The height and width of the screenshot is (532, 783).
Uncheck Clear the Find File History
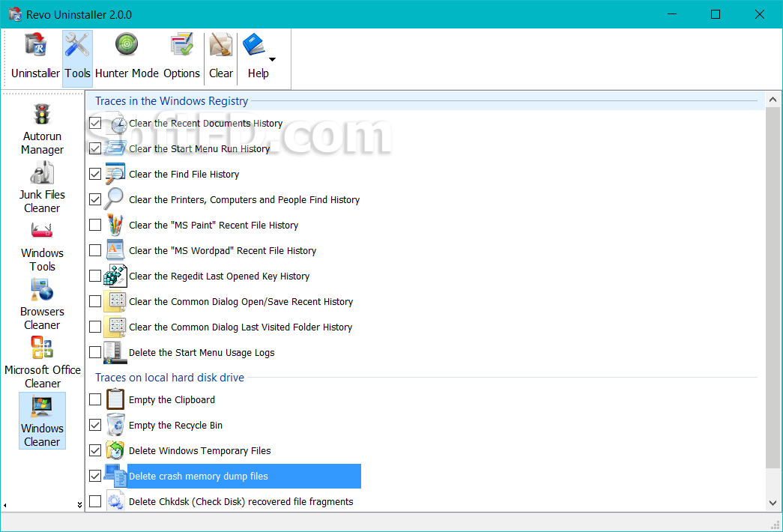click(x=95, y=174)
